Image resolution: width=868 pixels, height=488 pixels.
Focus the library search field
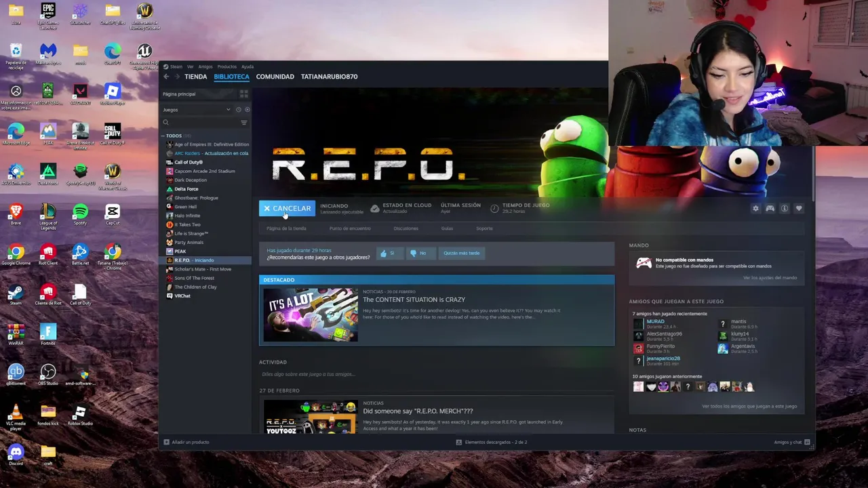(200, 123)
